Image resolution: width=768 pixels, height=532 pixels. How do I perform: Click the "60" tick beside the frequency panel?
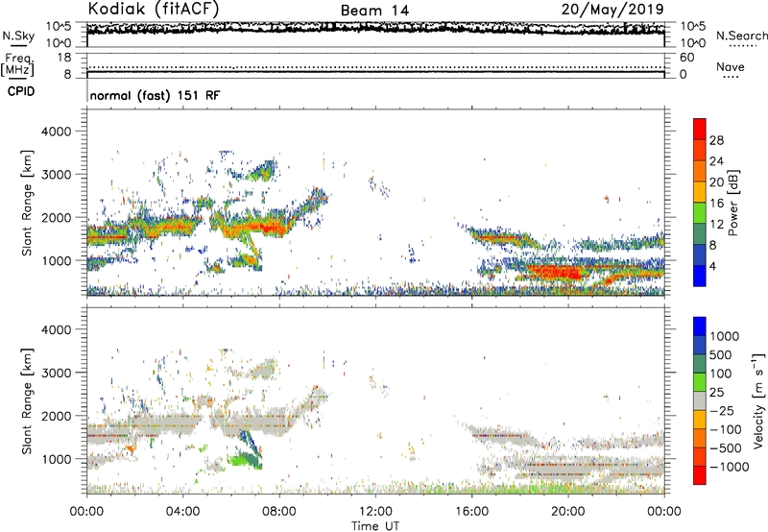(x=686, y=58)
